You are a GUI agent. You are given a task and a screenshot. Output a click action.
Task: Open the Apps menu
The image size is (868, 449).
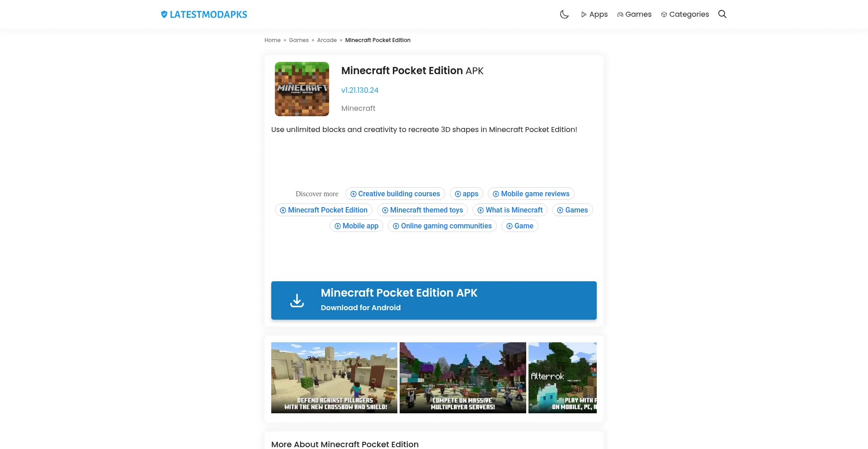[x=594, y=14]
